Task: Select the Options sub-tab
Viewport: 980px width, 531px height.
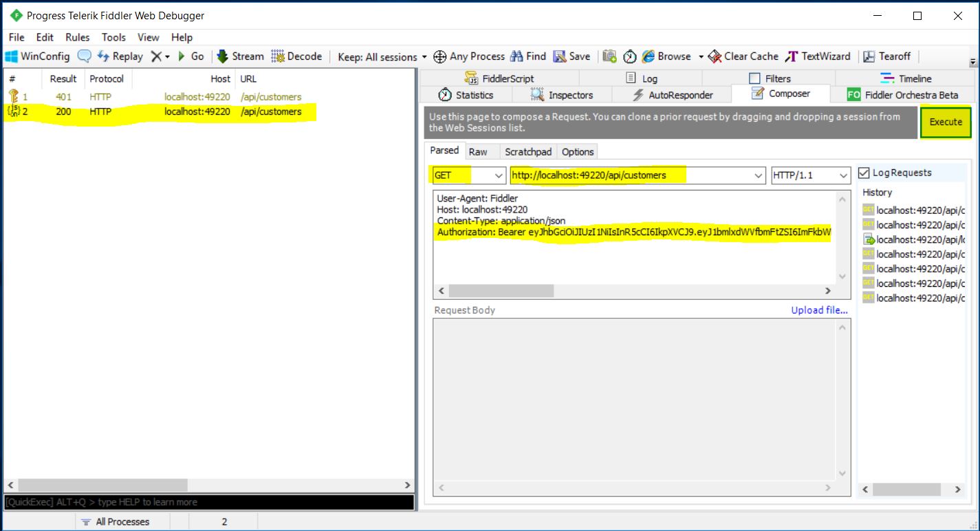Action: pyautogui.click(x=578, y=152)
